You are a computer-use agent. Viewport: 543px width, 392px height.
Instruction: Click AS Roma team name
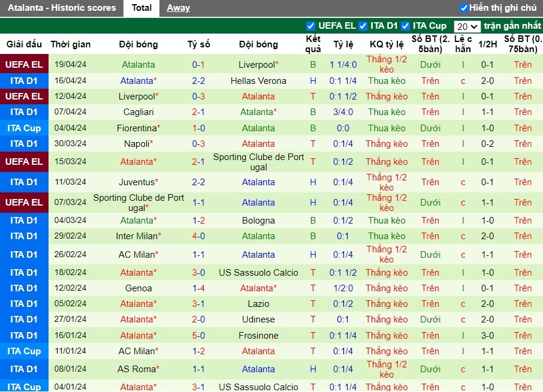coord(138,369)
